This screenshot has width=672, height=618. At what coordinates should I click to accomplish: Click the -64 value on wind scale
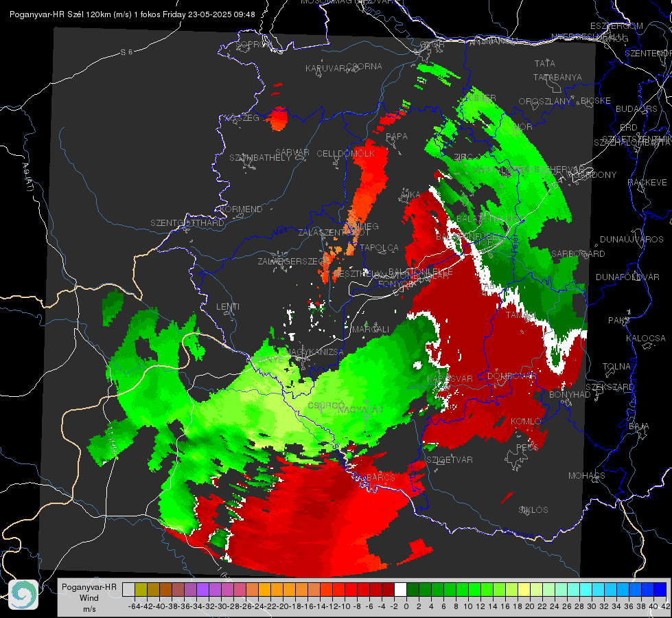134,606
